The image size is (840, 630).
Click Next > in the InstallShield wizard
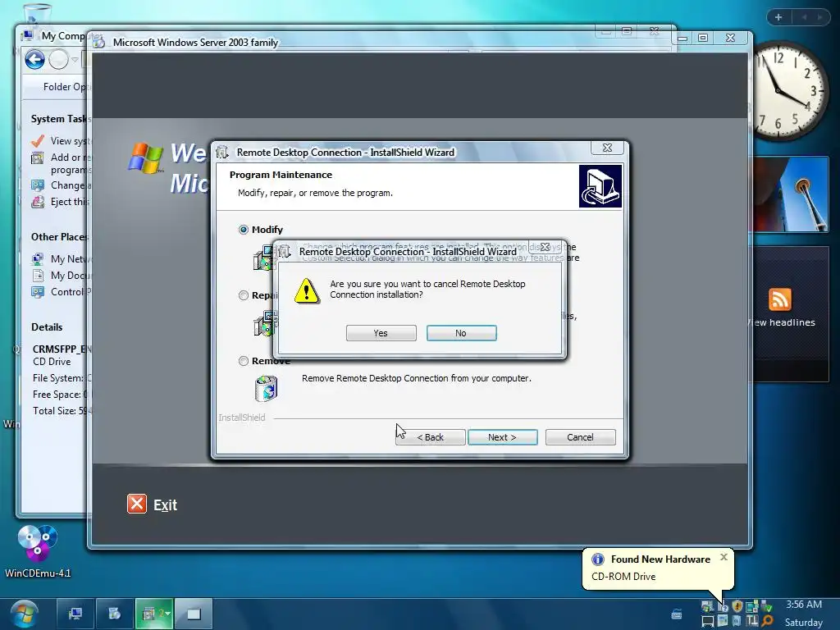(x=503, y=437)
